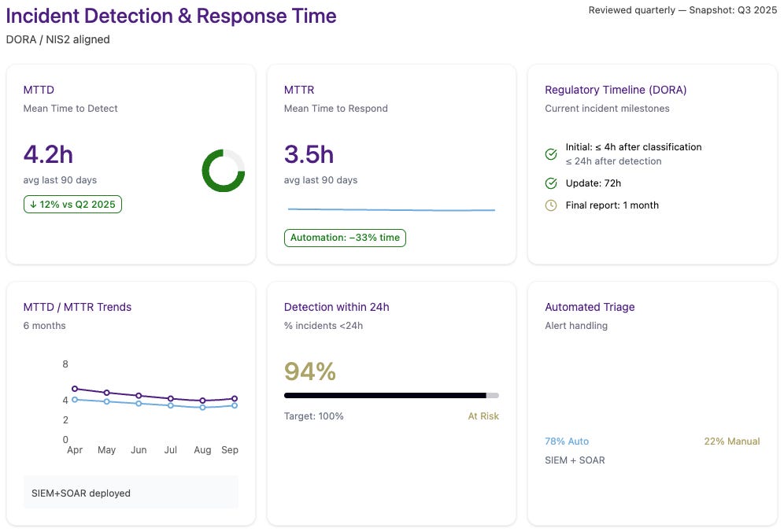Click the 'MTTD / MTTR Trends' card title
Screen dimensions: 784x532
77,308
